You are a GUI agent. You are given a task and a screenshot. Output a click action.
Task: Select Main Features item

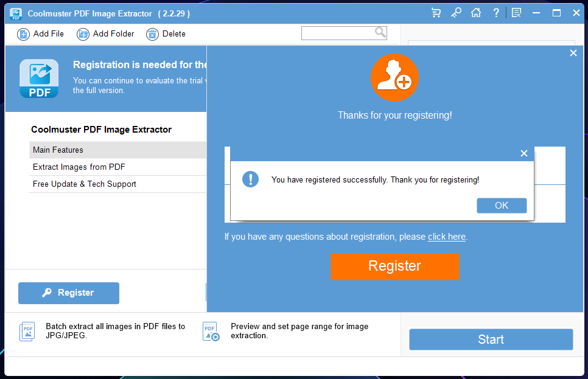(x=117, y=150)
